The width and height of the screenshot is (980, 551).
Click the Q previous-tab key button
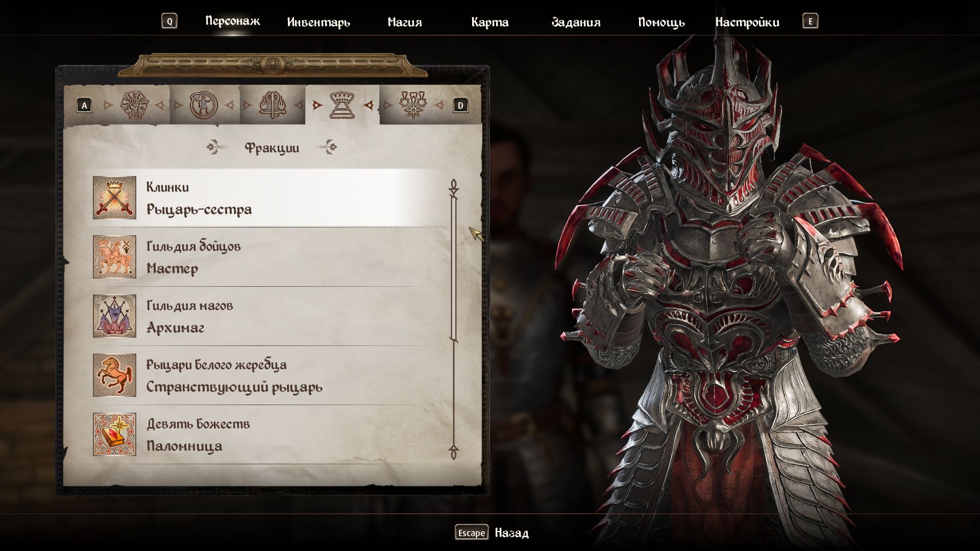(169, 21)
